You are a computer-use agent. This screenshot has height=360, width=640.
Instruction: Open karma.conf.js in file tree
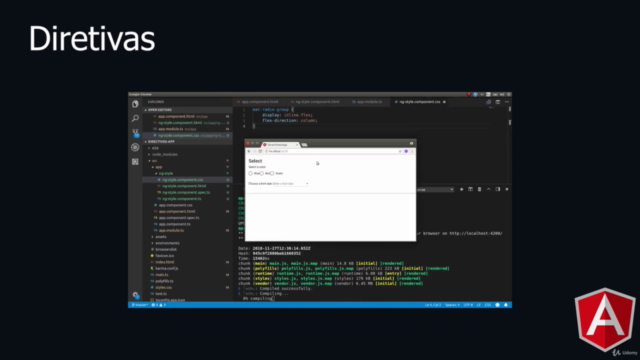167,269
